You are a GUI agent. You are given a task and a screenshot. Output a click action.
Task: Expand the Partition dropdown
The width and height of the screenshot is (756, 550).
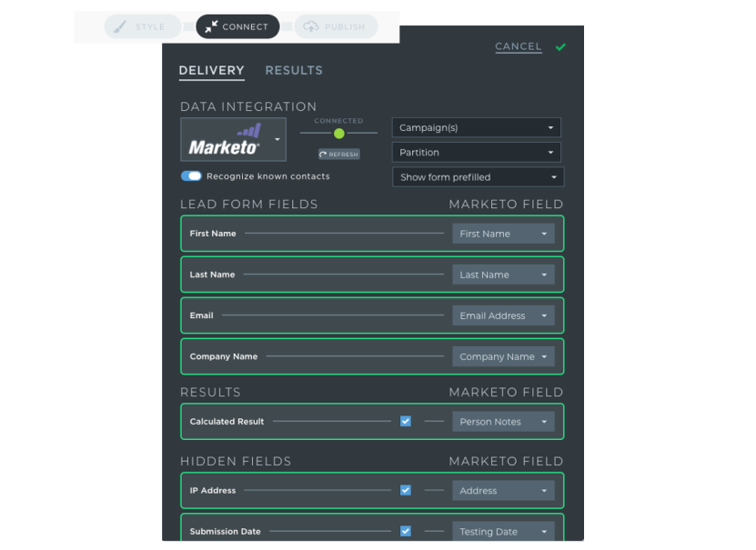pos(476,153)
